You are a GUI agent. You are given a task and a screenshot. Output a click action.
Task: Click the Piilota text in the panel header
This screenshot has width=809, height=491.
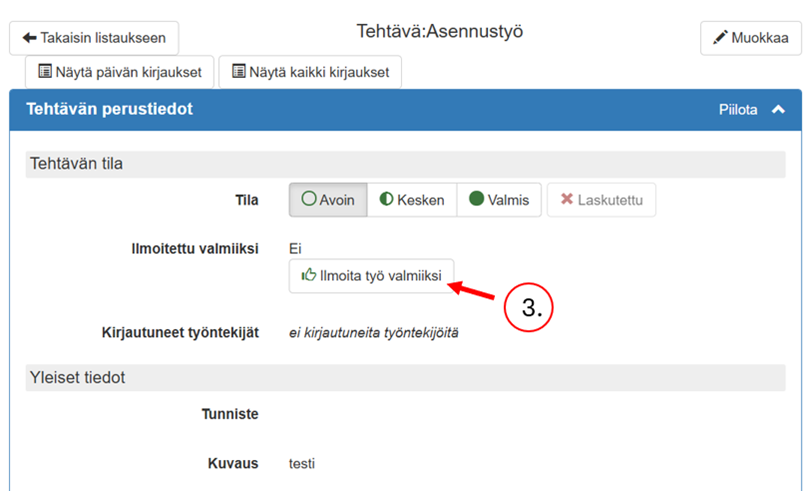738,110
